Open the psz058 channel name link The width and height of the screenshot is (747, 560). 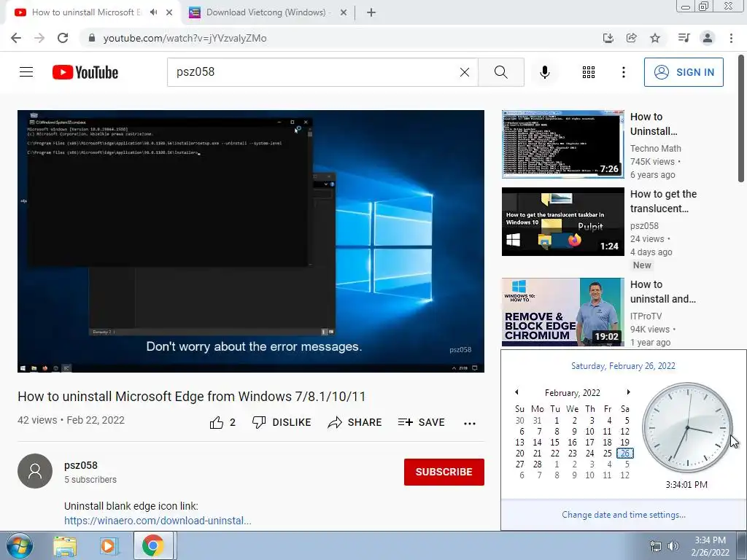[81, 465]
